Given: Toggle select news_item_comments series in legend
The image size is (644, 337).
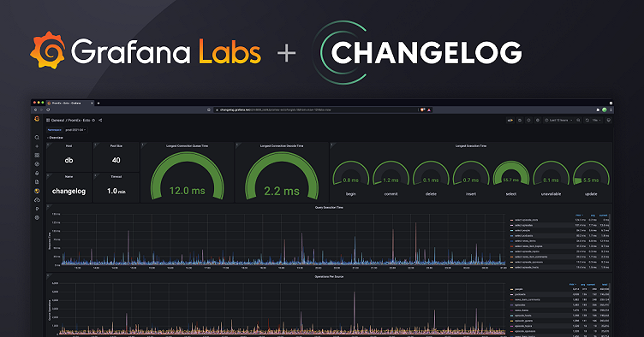Looking at the screenshot, I should (x=531, y=257).
